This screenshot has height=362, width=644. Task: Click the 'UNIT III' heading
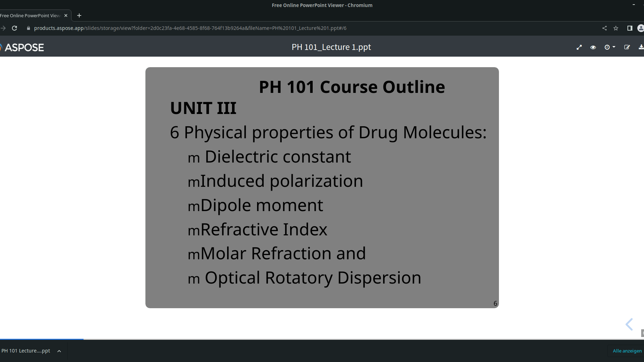coord(203,108)
